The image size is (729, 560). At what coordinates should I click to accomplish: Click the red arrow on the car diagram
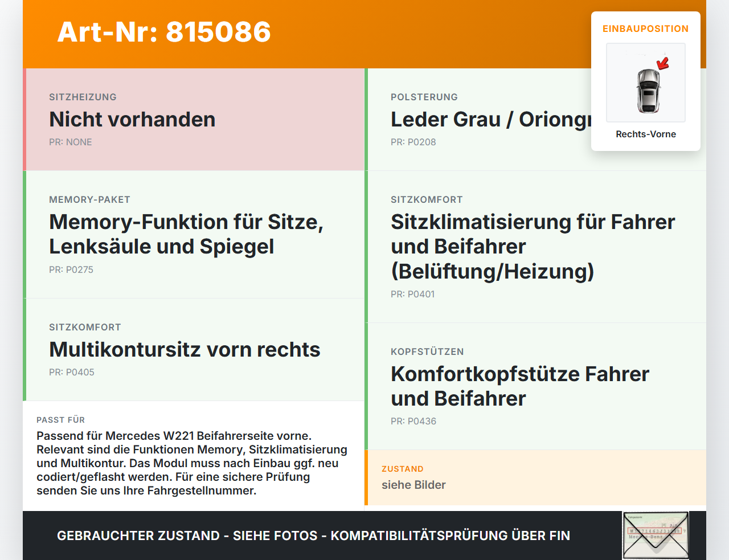tap(663, 63)
